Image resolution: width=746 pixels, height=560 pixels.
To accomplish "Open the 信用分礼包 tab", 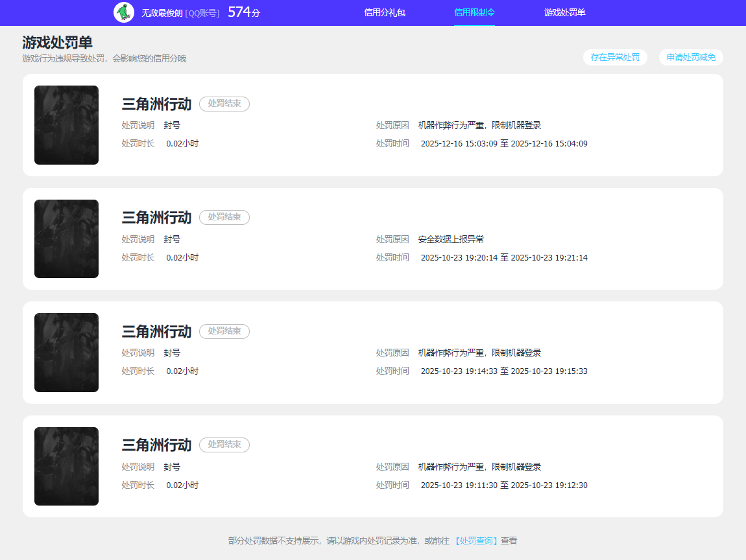I will 385,12.
